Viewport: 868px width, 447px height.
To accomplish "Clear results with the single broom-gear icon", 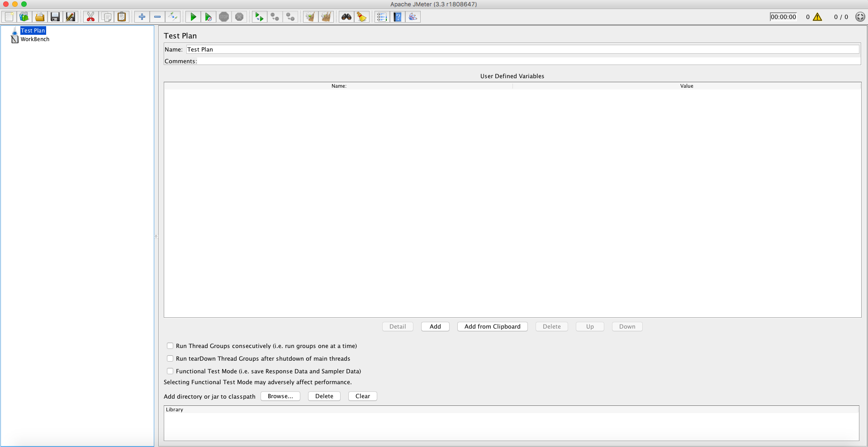I will click(310, 17).
